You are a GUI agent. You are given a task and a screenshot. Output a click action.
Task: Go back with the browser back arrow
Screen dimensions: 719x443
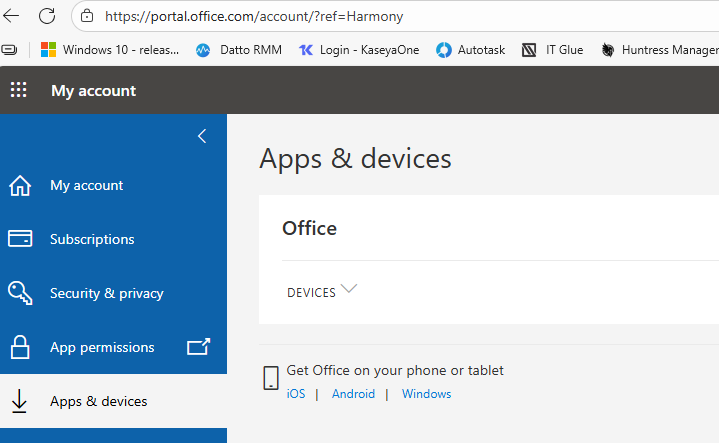(11, 16)
